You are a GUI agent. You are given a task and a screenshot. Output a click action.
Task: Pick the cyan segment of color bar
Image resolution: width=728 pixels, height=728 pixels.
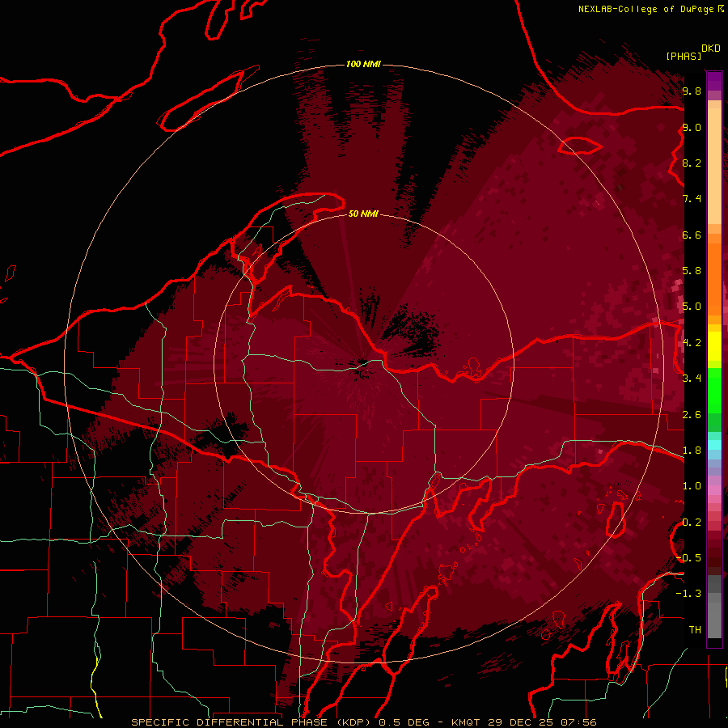(714, 444)
